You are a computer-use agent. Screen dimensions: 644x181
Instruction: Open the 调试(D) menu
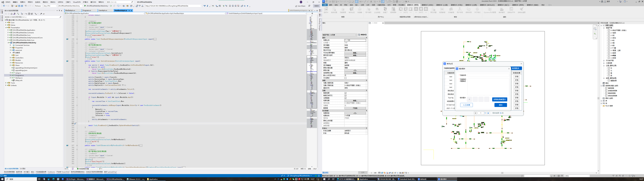(45, 2)
